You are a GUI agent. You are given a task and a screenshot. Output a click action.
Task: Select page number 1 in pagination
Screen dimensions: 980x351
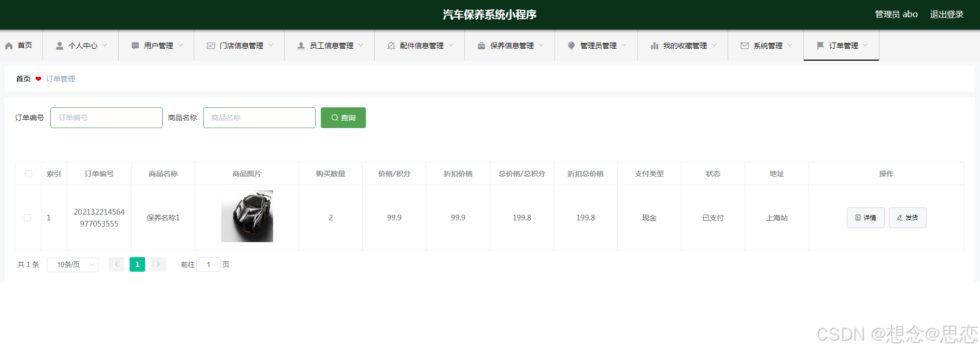coord(137,264)
